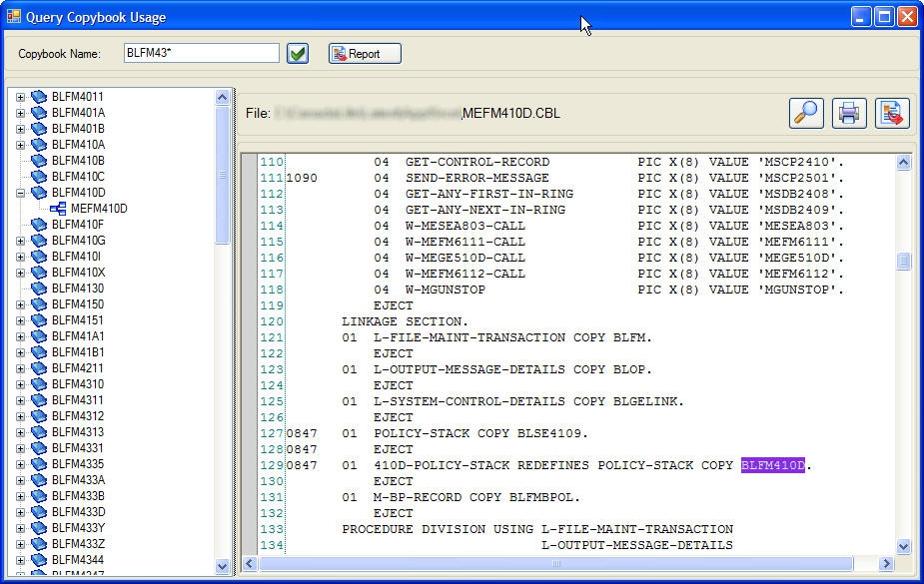Click the Query Copybook Usage title bar icon
The image size is (924, 584).
point(14,16)
